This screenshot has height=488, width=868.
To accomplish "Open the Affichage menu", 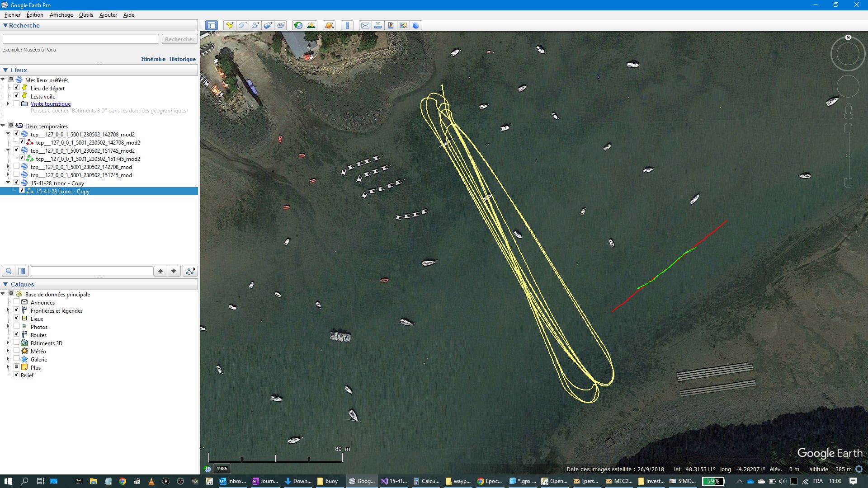I will coord(61,15).
